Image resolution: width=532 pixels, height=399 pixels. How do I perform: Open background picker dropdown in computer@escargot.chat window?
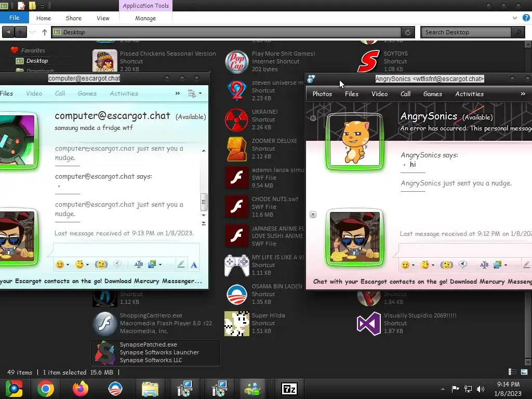coord(160,265)
